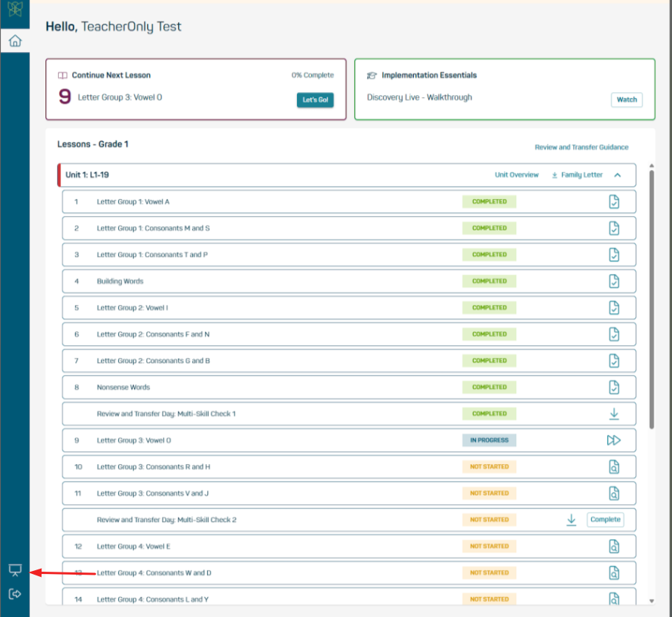Click Watch for Discovery Live walkthrough
672x617 pixels.
pyautogui.click(x=627, y=99)
